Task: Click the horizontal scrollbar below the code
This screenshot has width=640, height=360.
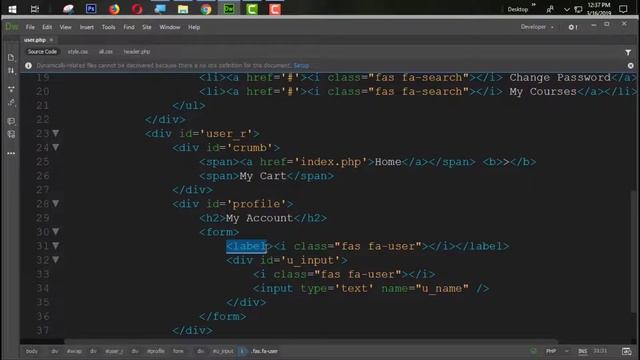Action: pyautogui.click(x=310, y=341)
